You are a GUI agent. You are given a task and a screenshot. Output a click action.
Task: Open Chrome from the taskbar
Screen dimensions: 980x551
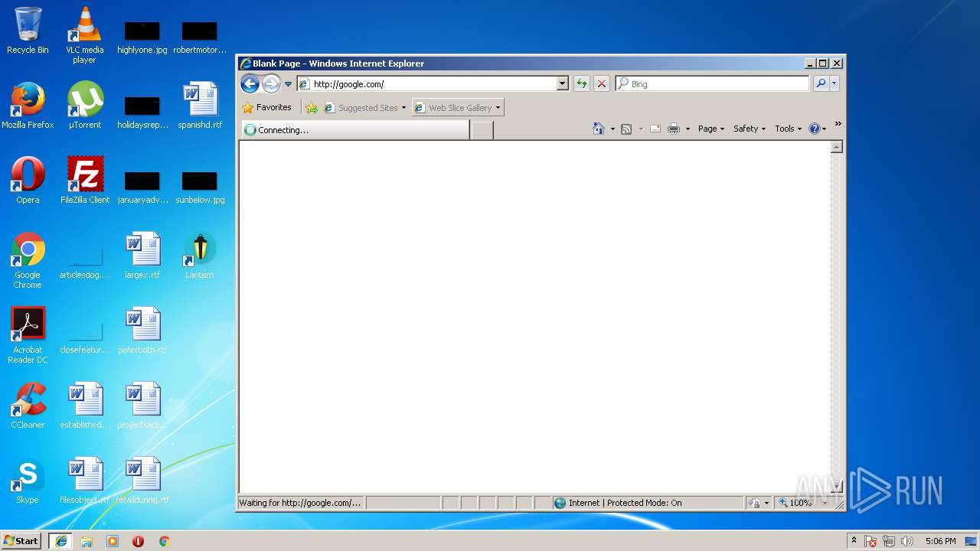point(164,541)
